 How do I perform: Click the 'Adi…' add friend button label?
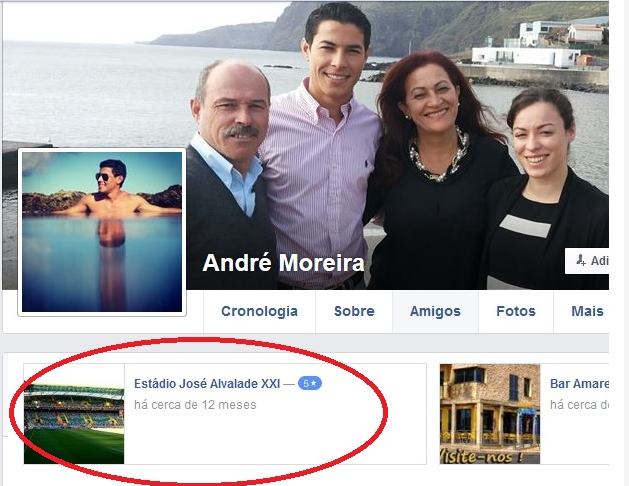(x=600, y=261)
